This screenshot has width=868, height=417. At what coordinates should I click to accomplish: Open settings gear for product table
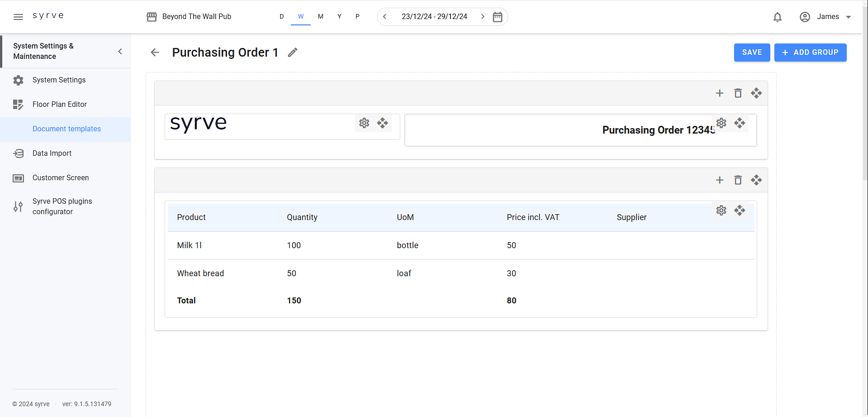click(721, 211)
